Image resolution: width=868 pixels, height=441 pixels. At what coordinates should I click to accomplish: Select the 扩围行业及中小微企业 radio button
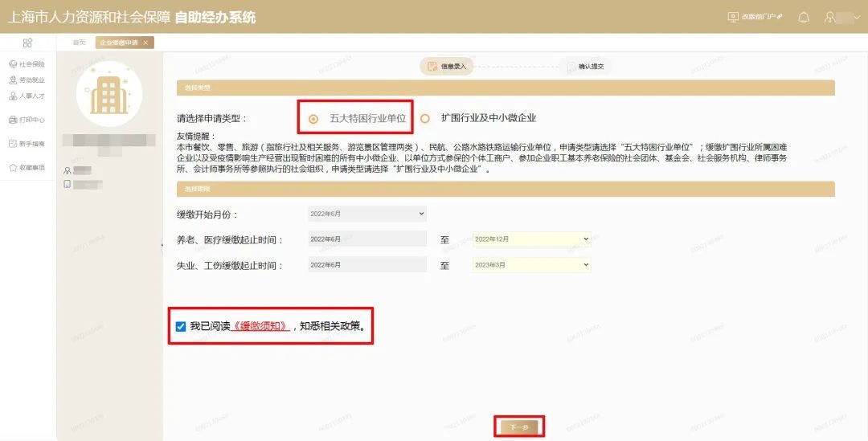[x=425, y=118]
